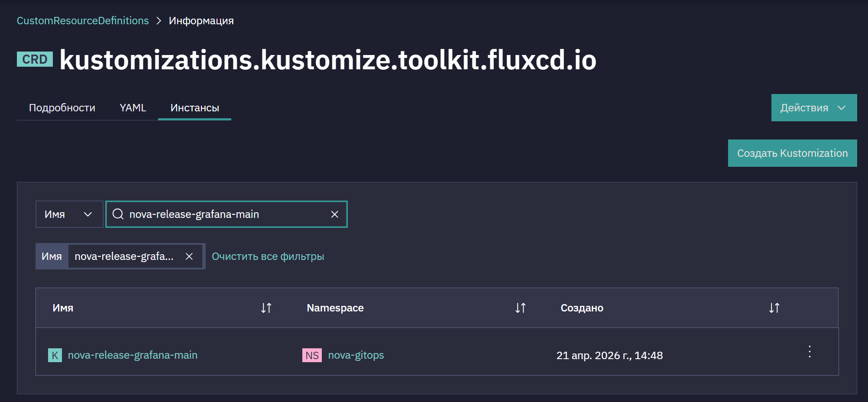Select the creation date 21 апр. 2026 г., 14:48

[x=609, y=355]
